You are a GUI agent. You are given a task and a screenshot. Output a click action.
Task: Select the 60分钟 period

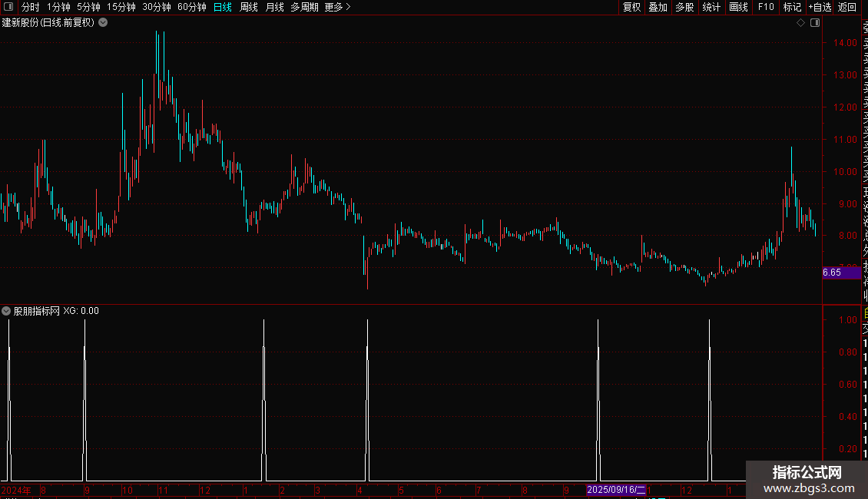click(192, 7)
